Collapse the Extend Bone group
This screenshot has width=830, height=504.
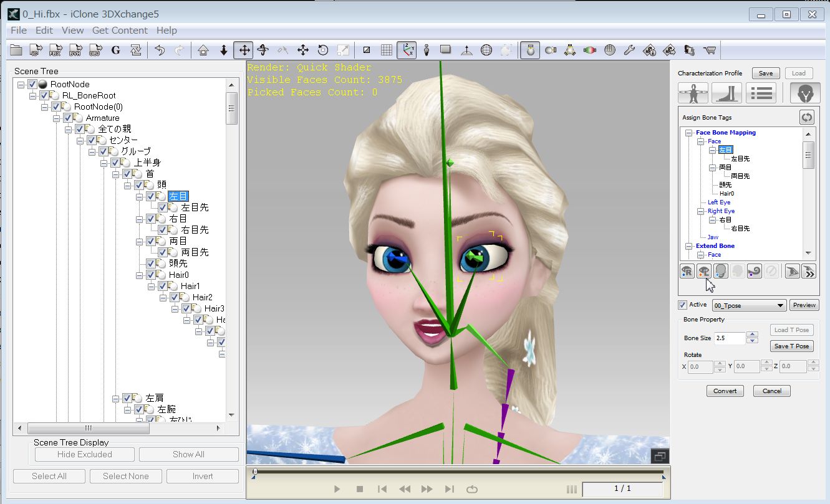click(689, 246)
